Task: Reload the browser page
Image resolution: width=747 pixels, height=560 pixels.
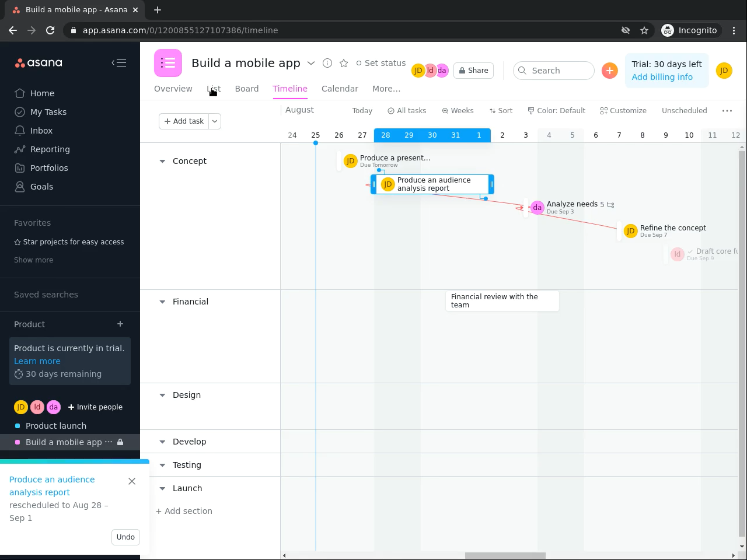Action: (x=50, y=30)
